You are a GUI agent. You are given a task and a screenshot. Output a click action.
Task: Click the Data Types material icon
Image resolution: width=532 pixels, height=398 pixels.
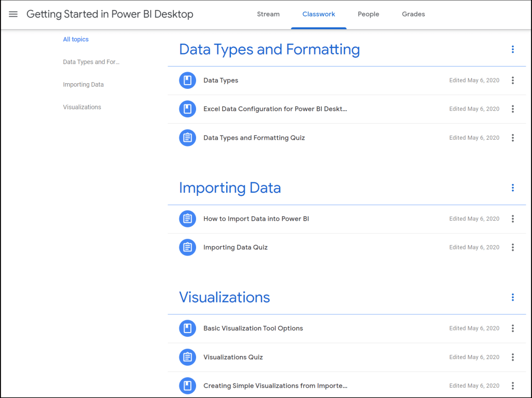click(187, 81)
